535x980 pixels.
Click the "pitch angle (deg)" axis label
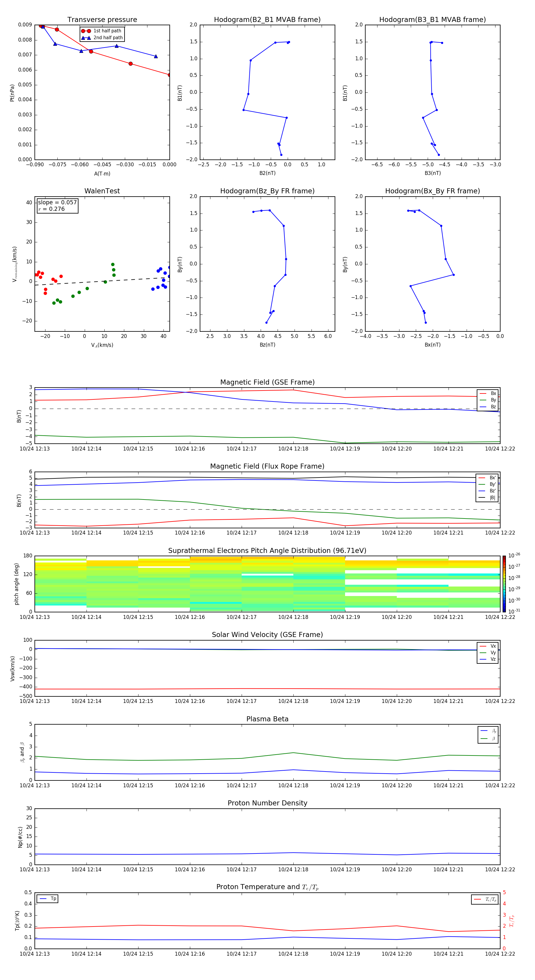pyautogui.click(x=16, y=584)
